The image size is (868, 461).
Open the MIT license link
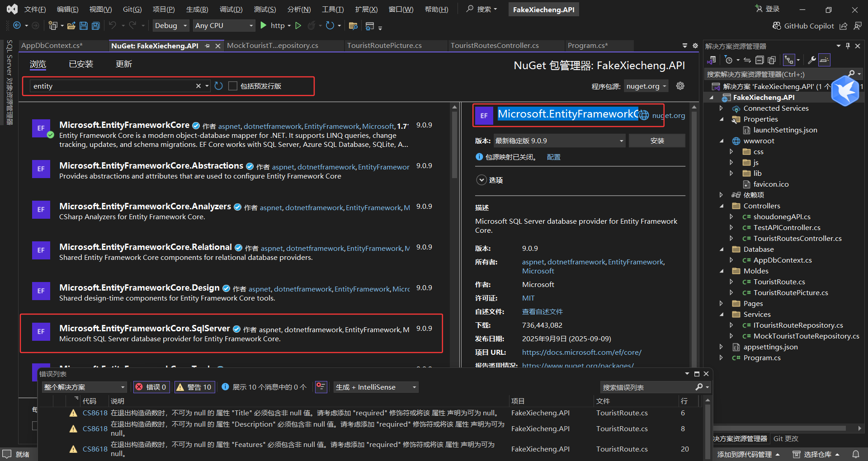point(528,298)
